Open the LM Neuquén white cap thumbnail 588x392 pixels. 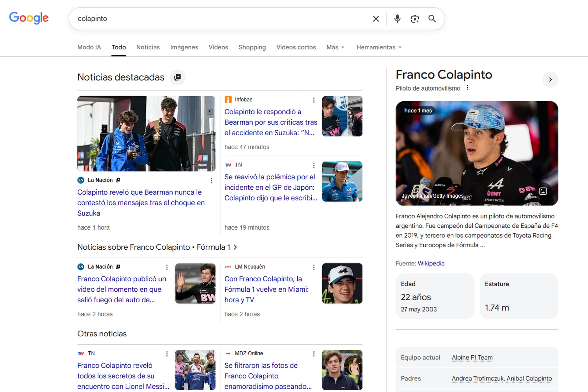342,283
